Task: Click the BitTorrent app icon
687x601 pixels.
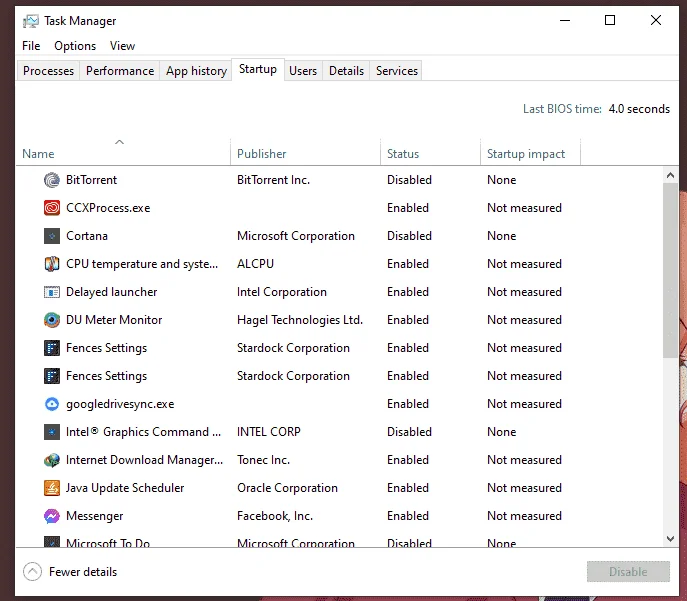Action: [52, 180]
